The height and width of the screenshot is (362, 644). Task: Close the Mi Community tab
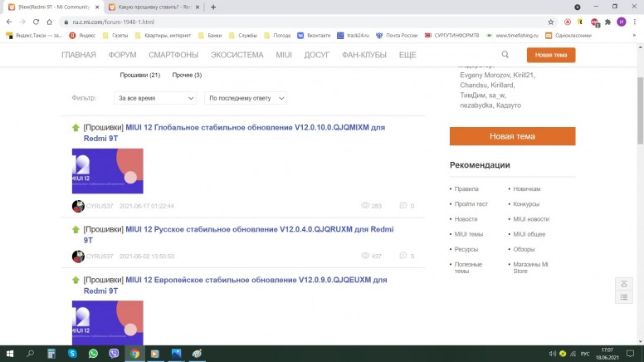tap(97, 7)
